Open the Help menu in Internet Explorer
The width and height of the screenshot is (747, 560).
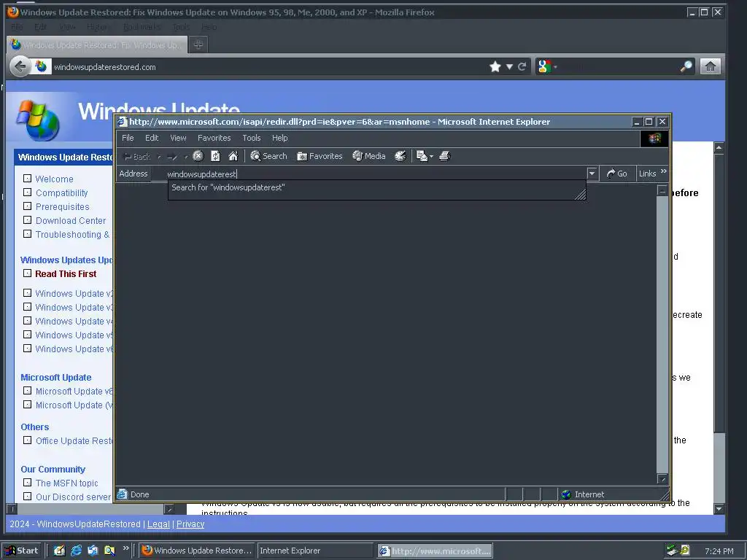pos(279,138)
